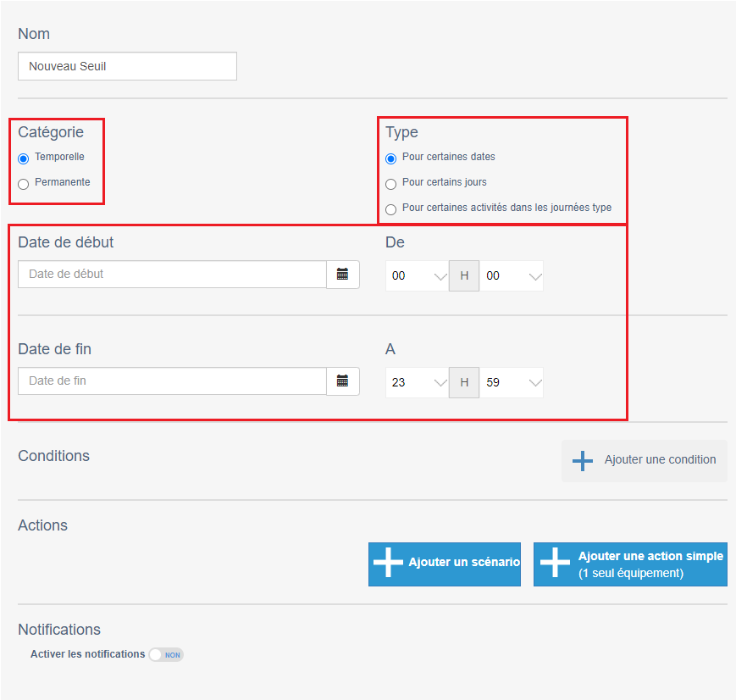Viewport: 736px width, 700px height.
Task: Click the Ajouter une condition button
Action: point(644,460)
